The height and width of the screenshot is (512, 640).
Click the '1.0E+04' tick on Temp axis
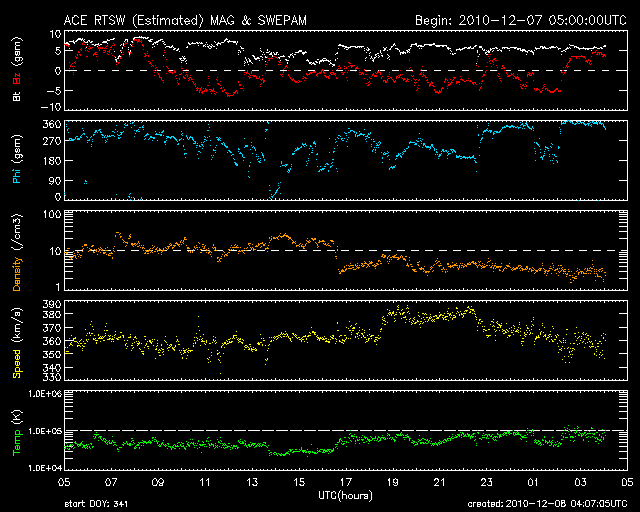point(45,468)
